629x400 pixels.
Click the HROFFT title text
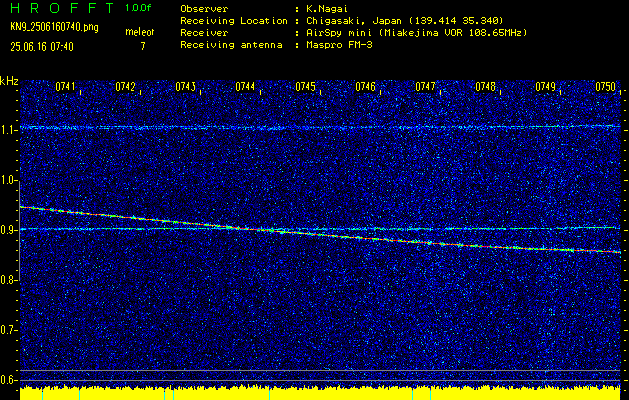point(62,8)
